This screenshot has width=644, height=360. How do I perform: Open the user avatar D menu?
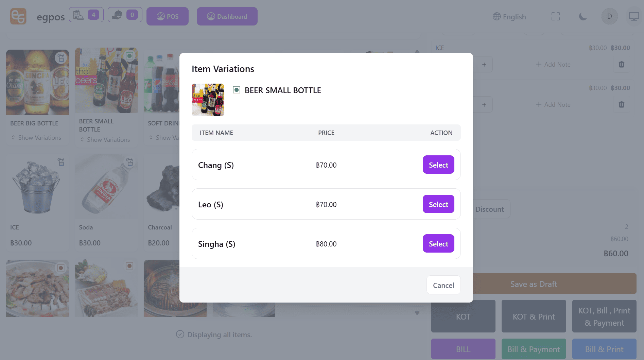[x=609, y=16]
